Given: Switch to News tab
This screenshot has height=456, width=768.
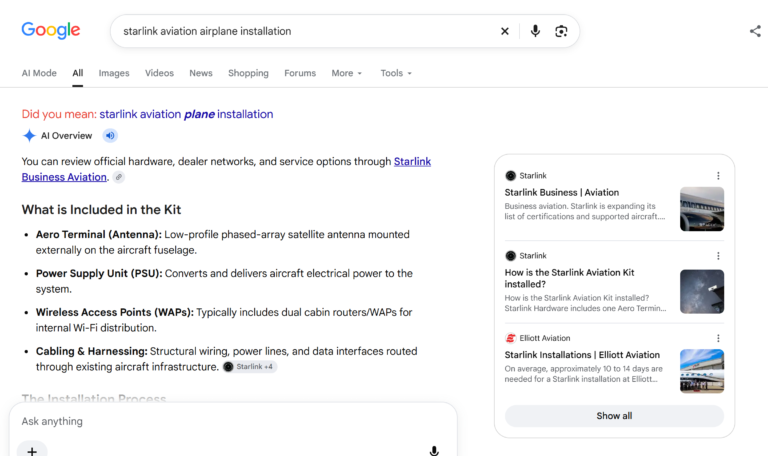Looking at the screenshot, I should [201, 73].
